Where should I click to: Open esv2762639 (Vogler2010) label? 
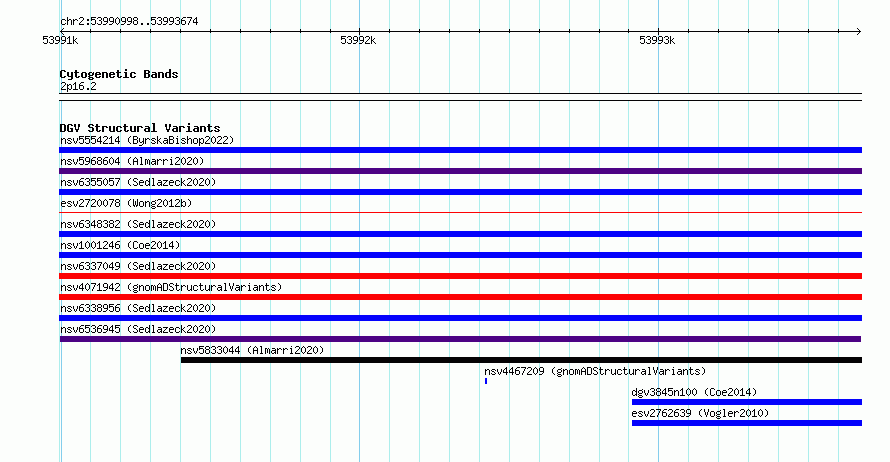pyautogui.click(x=700, y=413)
